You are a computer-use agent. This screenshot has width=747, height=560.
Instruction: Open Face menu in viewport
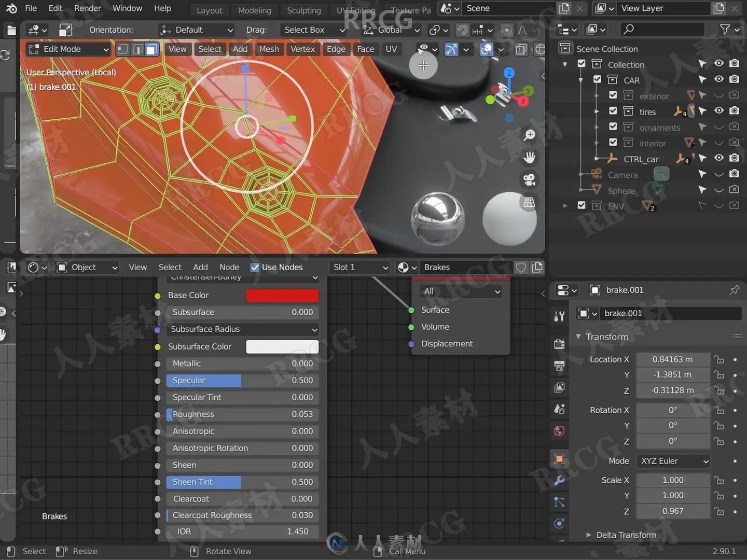[x=366, y=49]
